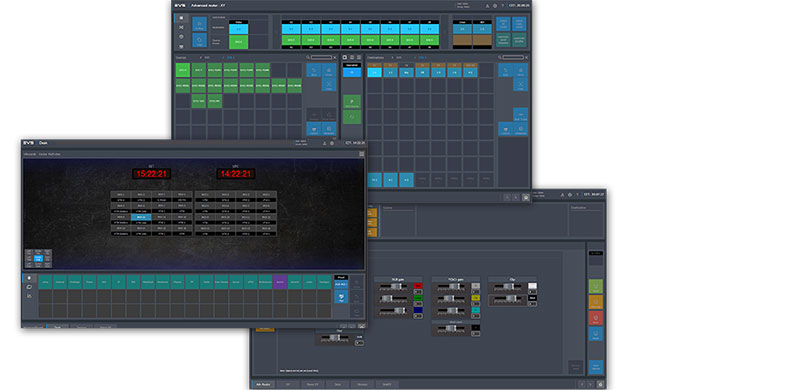Toggle the switch under the black Clip swatch
Image resolution: width=800 pixels, height=390 pixels.
(x=533, y=304)
